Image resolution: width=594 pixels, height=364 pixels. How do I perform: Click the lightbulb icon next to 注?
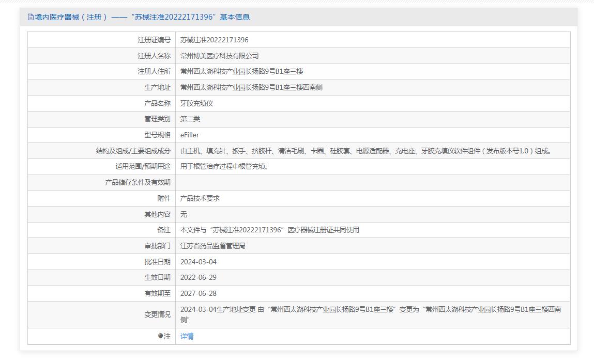point(160,336)
